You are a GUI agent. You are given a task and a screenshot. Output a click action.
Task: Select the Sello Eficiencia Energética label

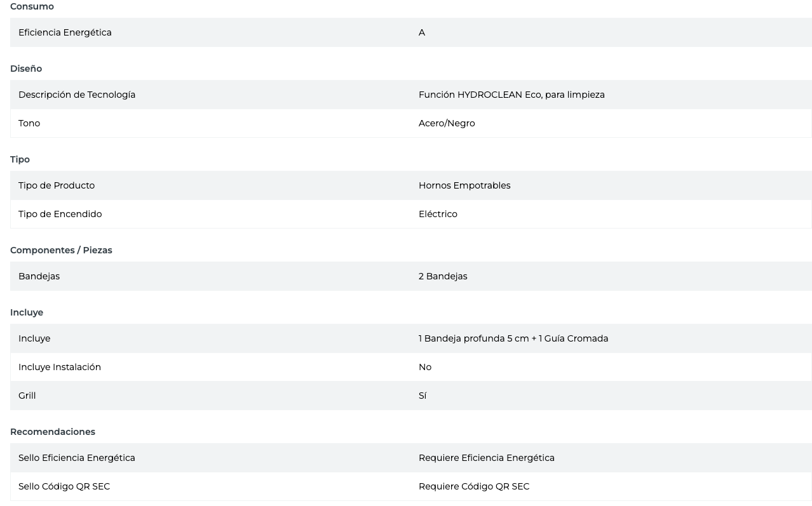[x=77, y=458]
